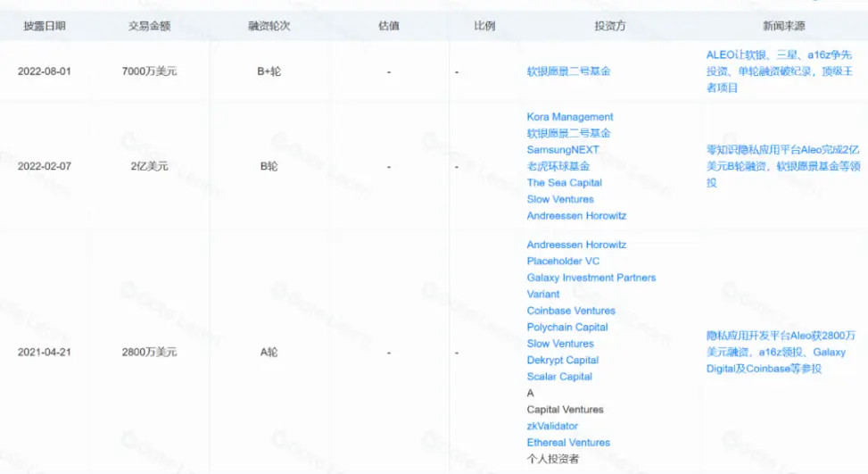Click the 估值 column header

pos(389,26)
